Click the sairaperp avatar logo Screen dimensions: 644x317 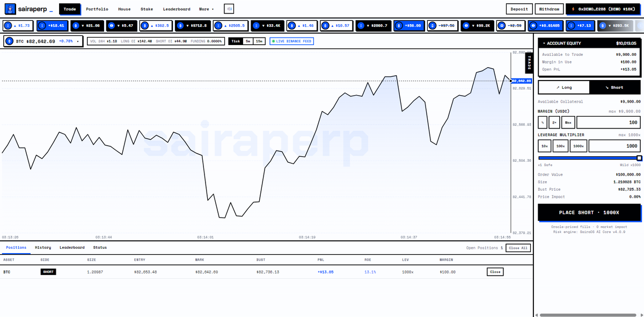(x=10, y=9)
